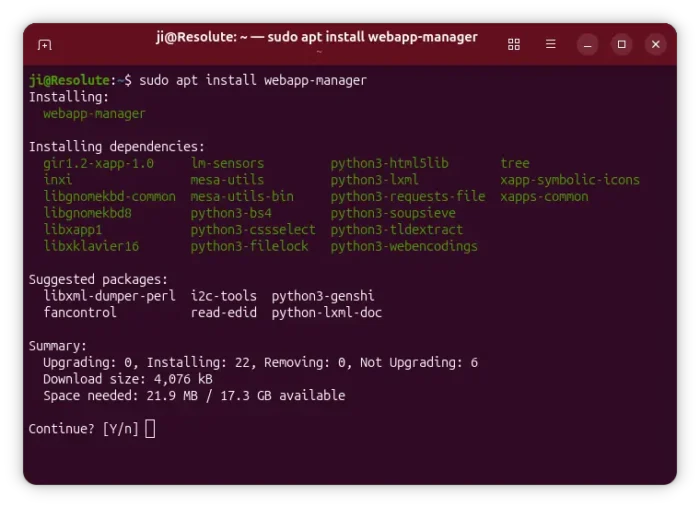This screenshot has height=508, width=700.
Task: Place cursor at the Continue? [Y/n] prompt
Action: [150, 429]
